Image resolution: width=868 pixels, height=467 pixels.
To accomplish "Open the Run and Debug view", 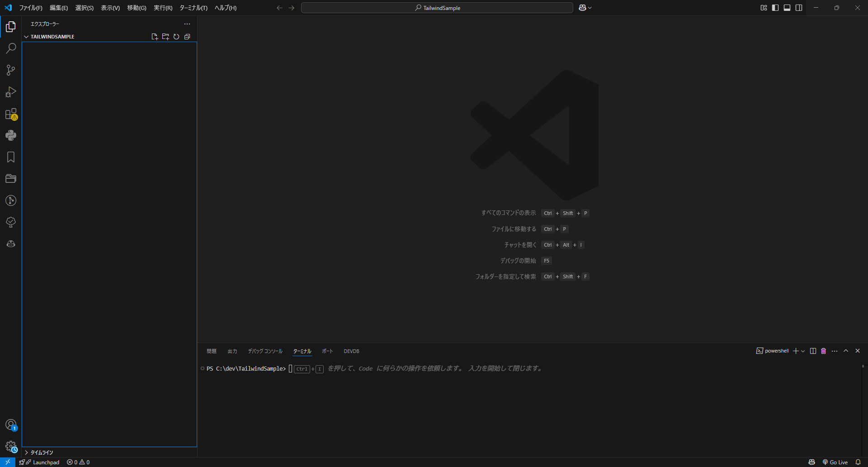I will [x=11, y=92].
